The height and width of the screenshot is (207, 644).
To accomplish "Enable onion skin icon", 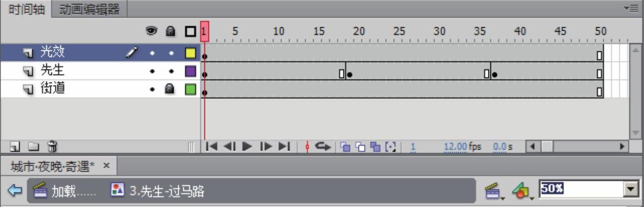I will click(x=345, y=147).
